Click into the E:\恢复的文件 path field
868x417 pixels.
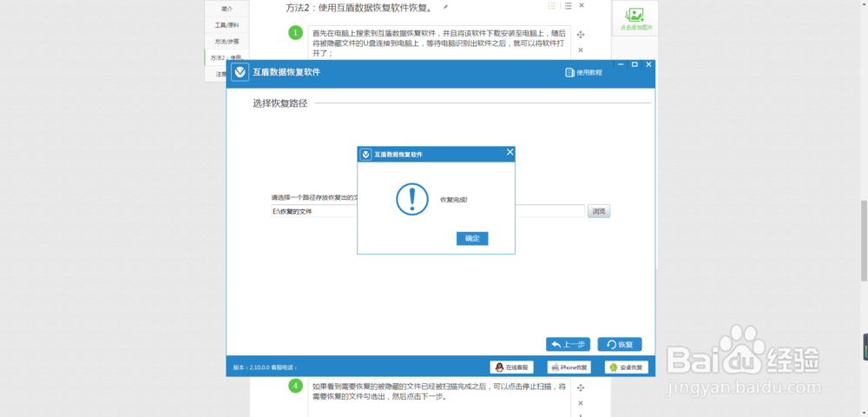428,211
